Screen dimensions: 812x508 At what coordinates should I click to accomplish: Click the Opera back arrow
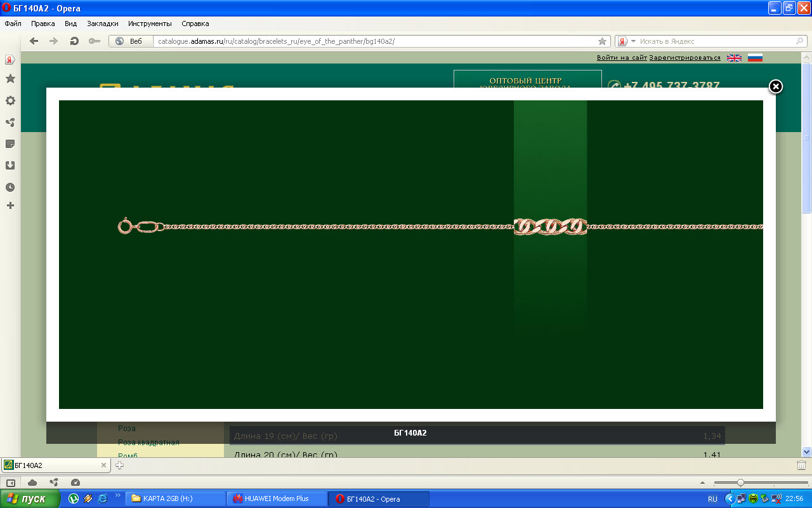tap(34, 41)
